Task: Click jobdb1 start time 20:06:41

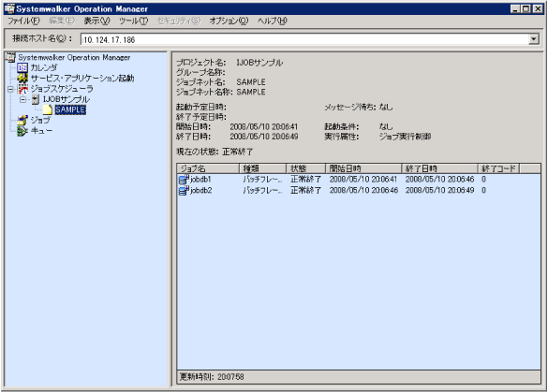Action: (x=363, y=180)
